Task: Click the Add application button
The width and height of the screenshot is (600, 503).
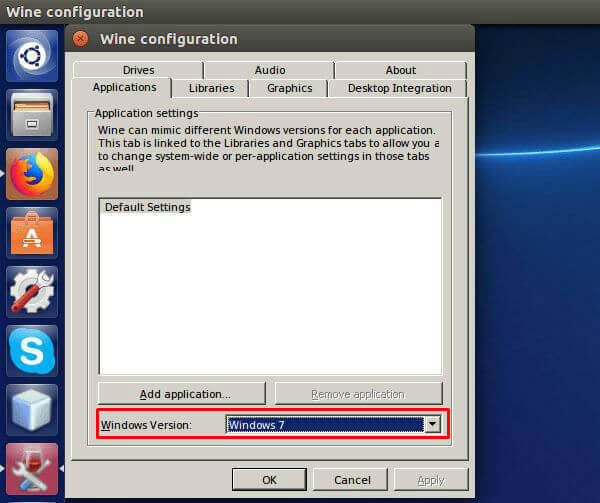Action: [182, 394]
